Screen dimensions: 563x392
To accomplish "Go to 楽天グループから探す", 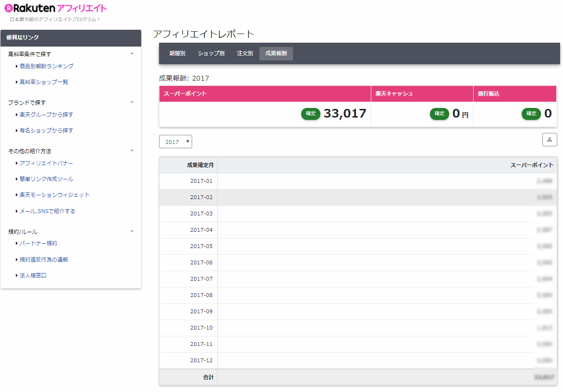I will tap(46, 115).
